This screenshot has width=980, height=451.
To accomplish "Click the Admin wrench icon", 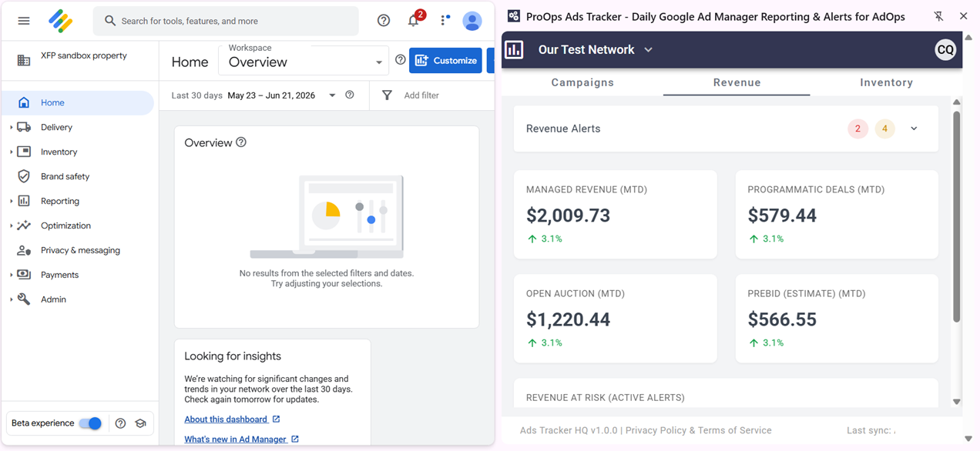I will 24,299.
